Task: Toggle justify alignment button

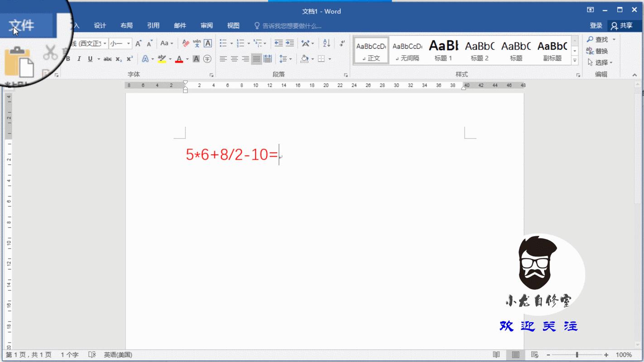Action: [256, 59]
